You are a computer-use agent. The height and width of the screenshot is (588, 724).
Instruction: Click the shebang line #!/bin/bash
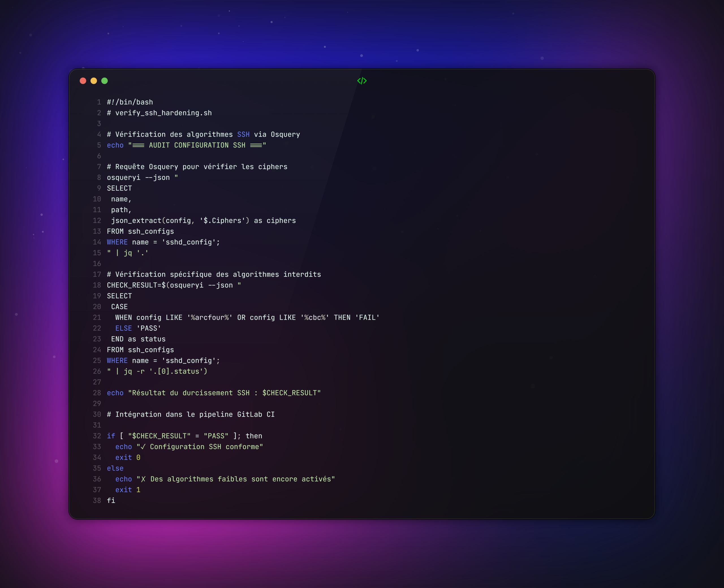[130, 102]
